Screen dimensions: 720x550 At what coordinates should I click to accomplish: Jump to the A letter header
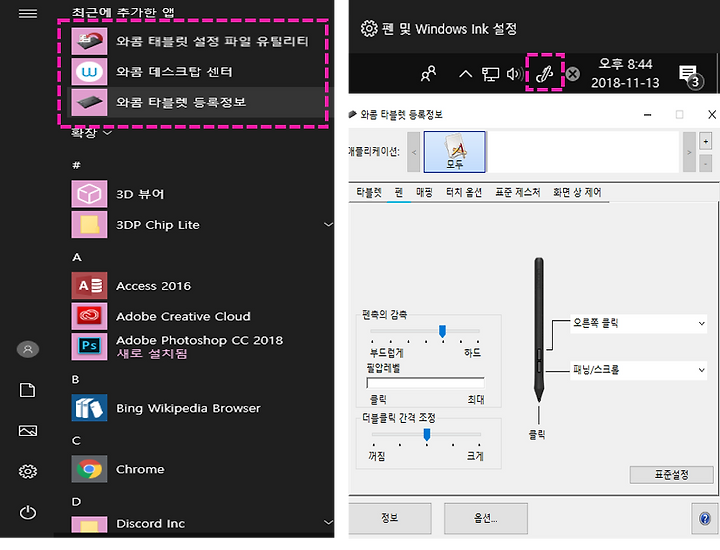[x=77, y=257]
